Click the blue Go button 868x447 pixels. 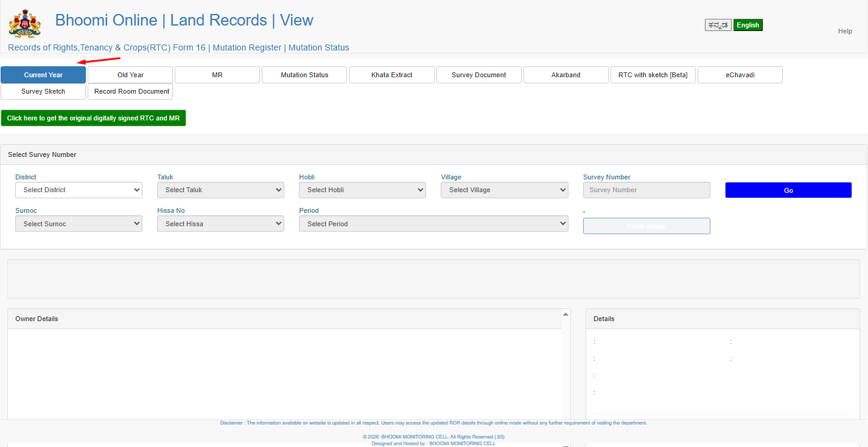788,190
